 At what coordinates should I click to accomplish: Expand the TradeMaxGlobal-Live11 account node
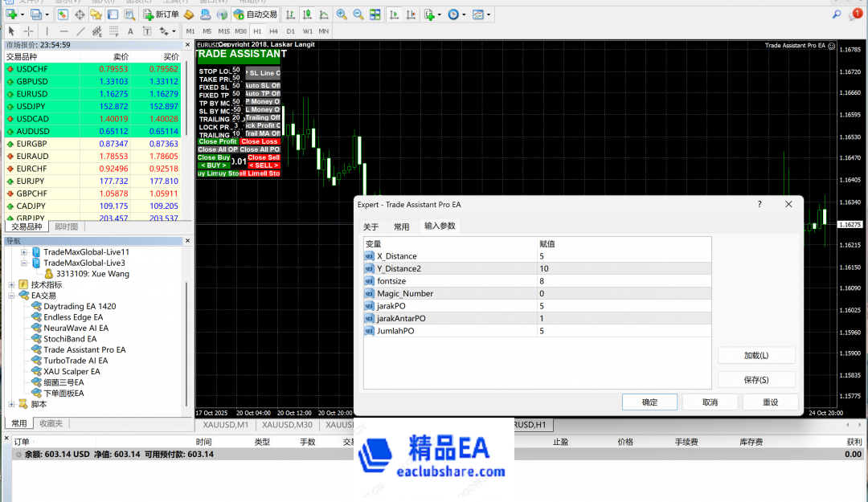(x=24, y=252)
